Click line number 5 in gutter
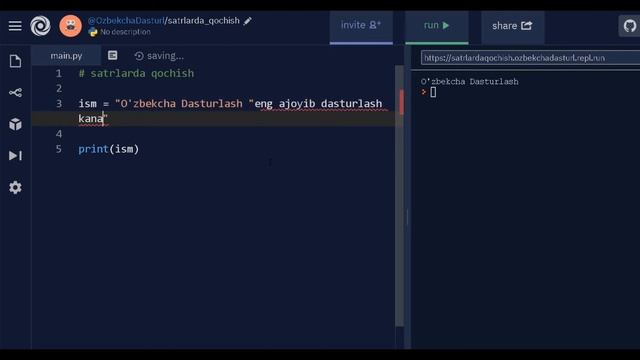Viewport: 640px width, 360px height. (x=59, y=149)
